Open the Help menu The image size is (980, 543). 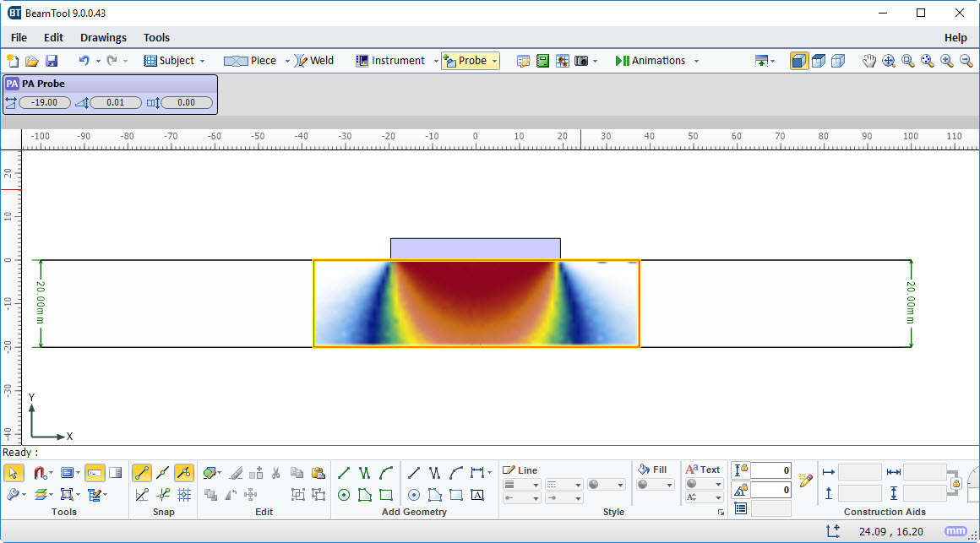(x=955, y=37)
